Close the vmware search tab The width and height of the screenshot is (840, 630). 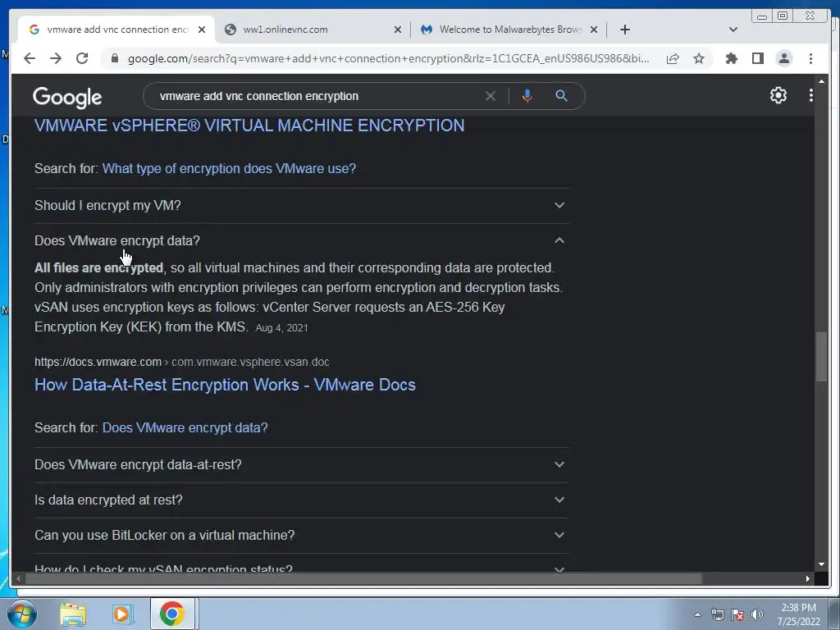(202, 30)
